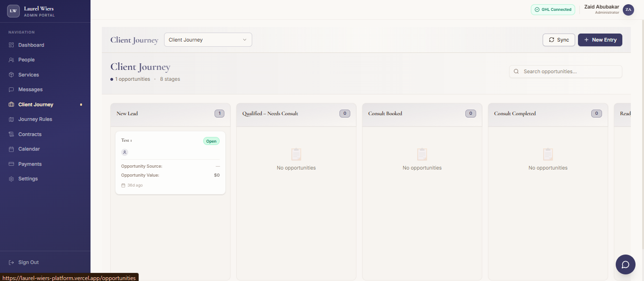Expand the Client Journey pipeline dropdown

point(208,40)
